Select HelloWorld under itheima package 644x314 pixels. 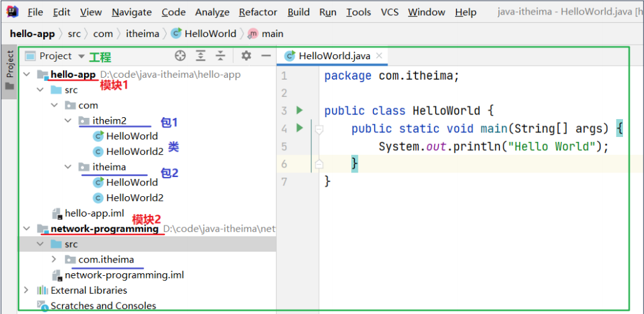132,182
